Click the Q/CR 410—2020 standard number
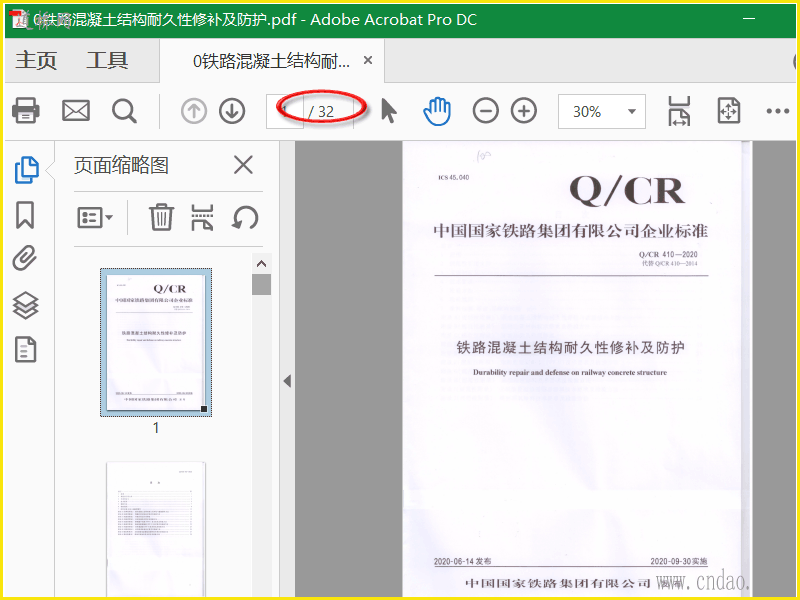Screen dimensions: 800x600 pos(668,254)
